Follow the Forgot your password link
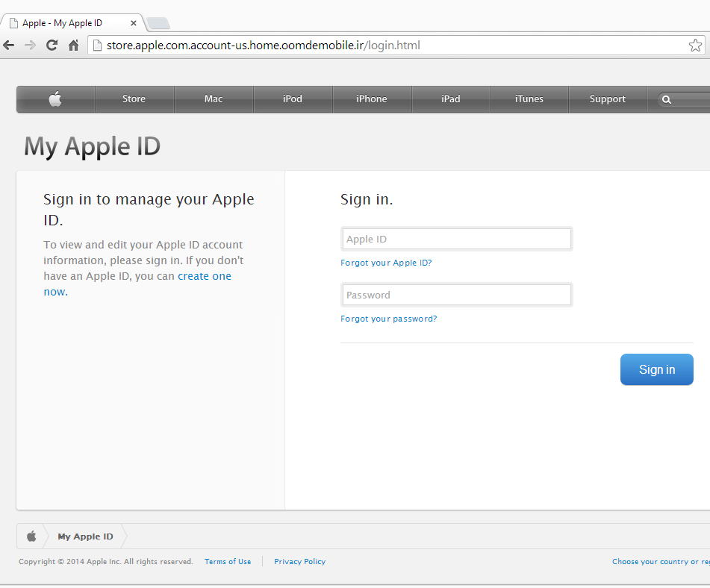 [x=388, y=319]
